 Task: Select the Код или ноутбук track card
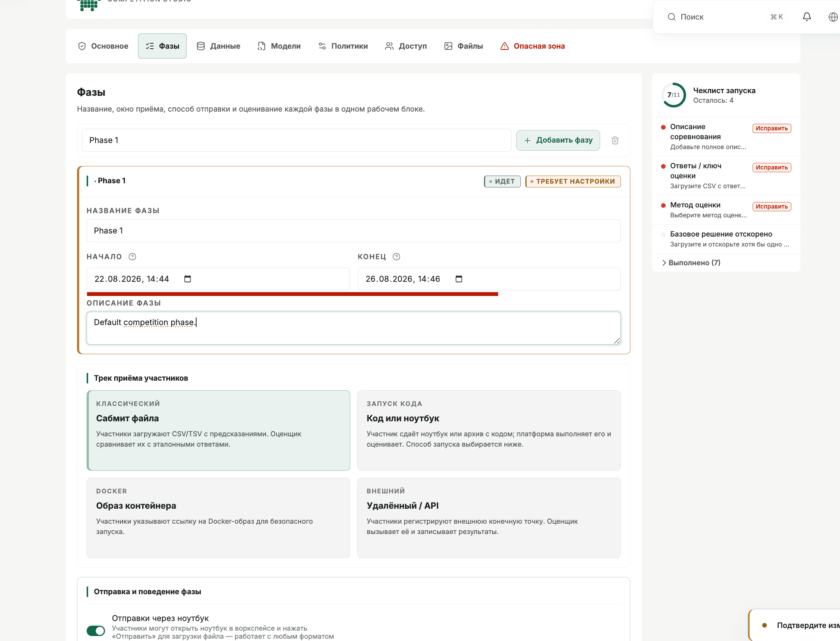(489, 431)
